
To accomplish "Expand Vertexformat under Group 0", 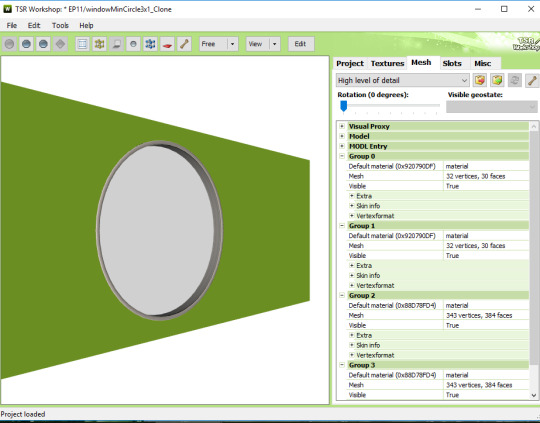I will point(352,216).
